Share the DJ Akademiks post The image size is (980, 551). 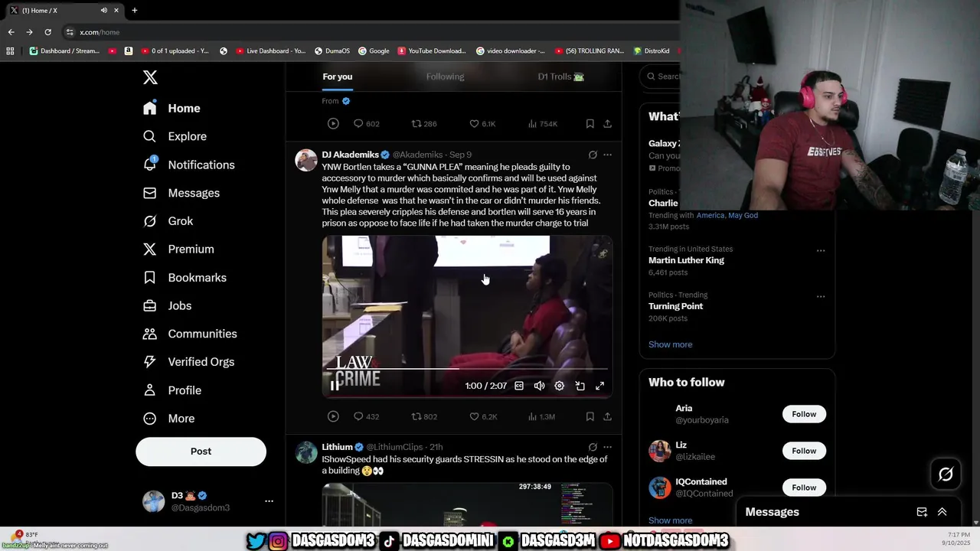tap(607, 416)
